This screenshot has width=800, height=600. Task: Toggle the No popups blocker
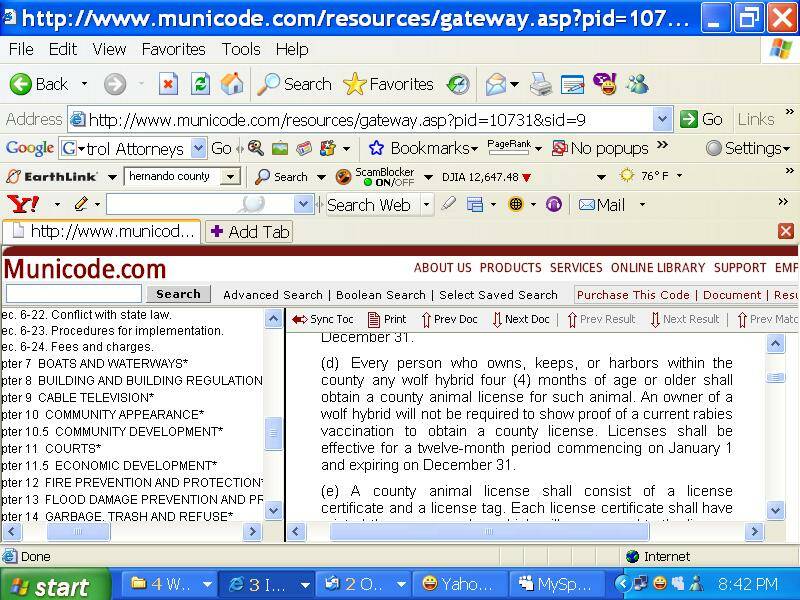tap(600, 148)
